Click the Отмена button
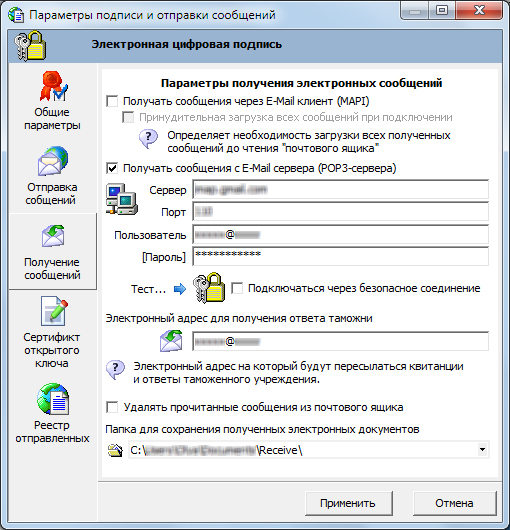Viewport: 510px width, 530px height. [454, 503]
